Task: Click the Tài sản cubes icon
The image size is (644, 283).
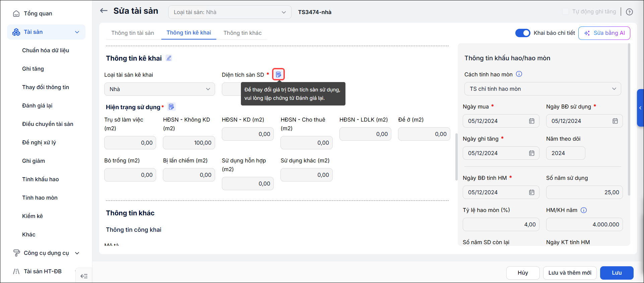Action: [16, 32]
